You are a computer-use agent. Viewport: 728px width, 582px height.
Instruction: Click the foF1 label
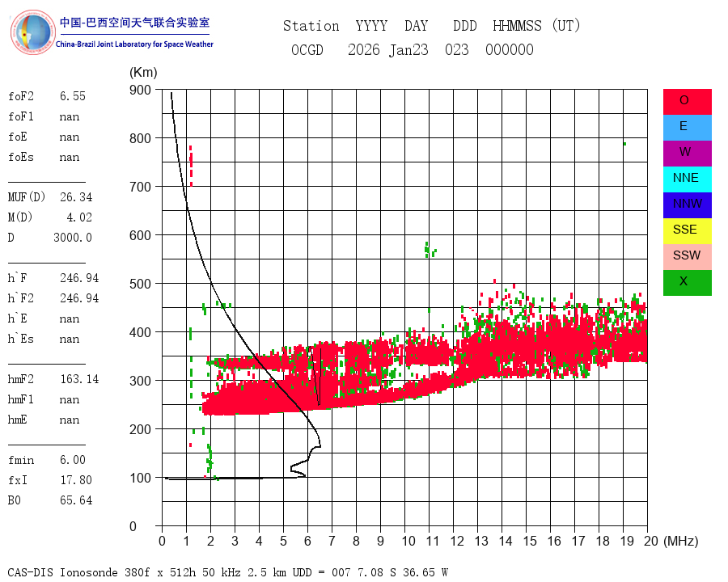tap(21, 116)
